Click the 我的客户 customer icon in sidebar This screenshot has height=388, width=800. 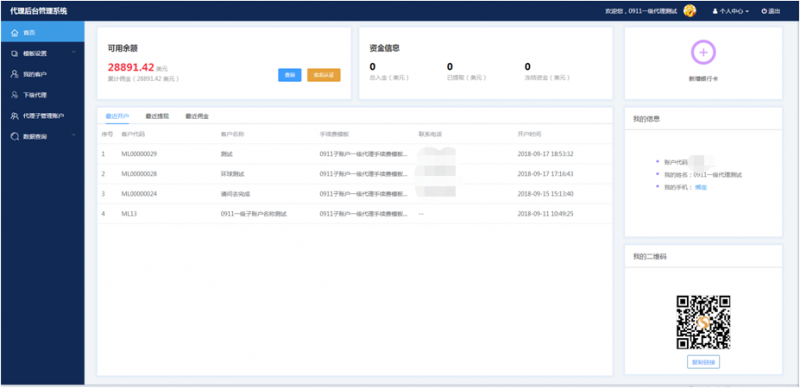[x=14, y=74]
